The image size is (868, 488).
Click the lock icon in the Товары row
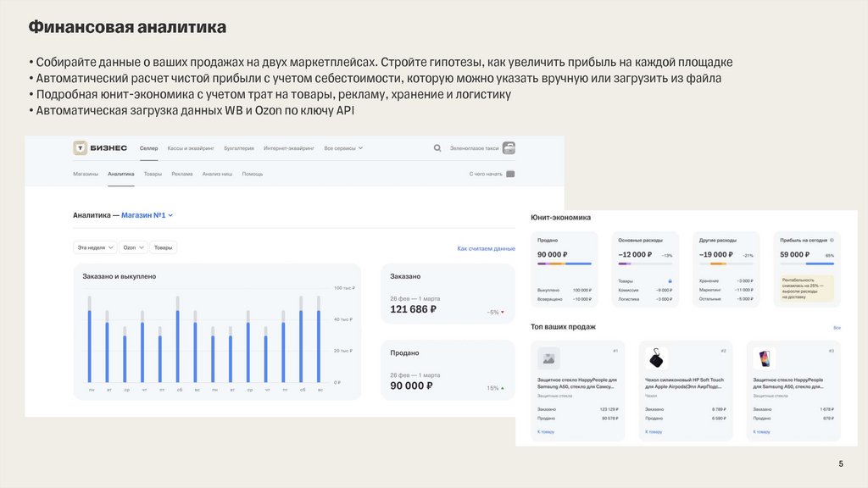click(x=670, y=280)
